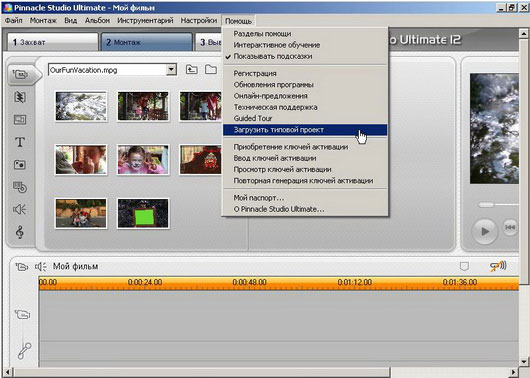Browse for folder icon next to file list
Image resolution: width=530 pixels, height=378 pixels.
pos(211,70)
